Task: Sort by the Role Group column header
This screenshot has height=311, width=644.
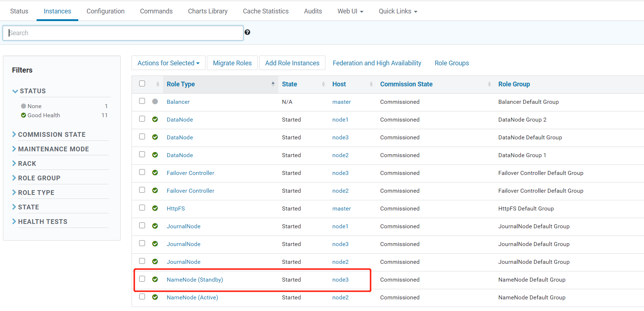Action: 514,84
